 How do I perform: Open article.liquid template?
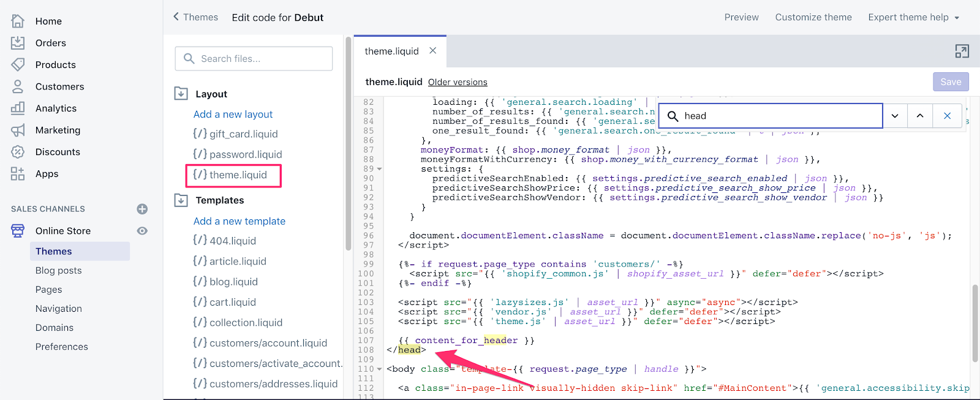[x=229, y=261]
